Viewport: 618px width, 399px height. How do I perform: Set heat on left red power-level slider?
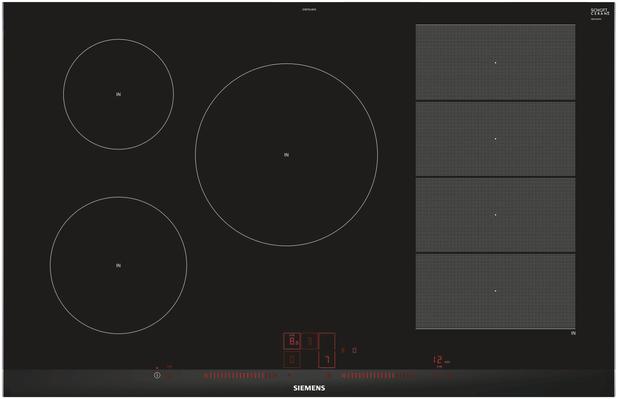[x=239, y=376]
